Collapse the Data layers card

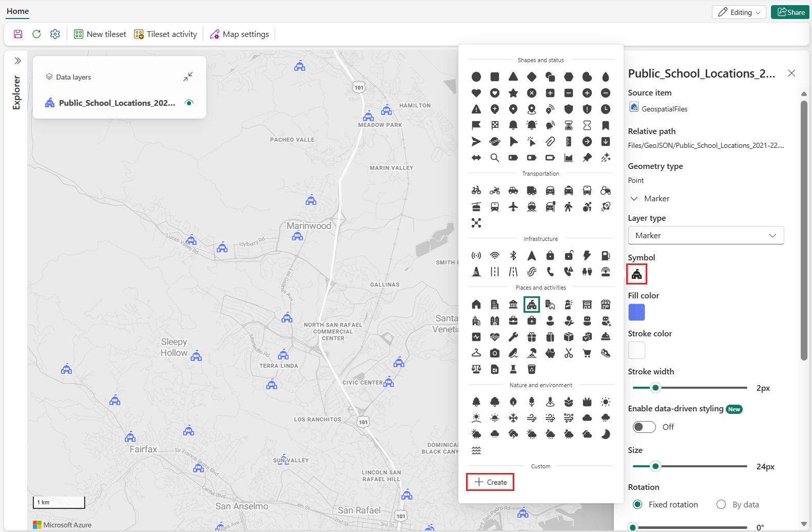click(188, 77)
